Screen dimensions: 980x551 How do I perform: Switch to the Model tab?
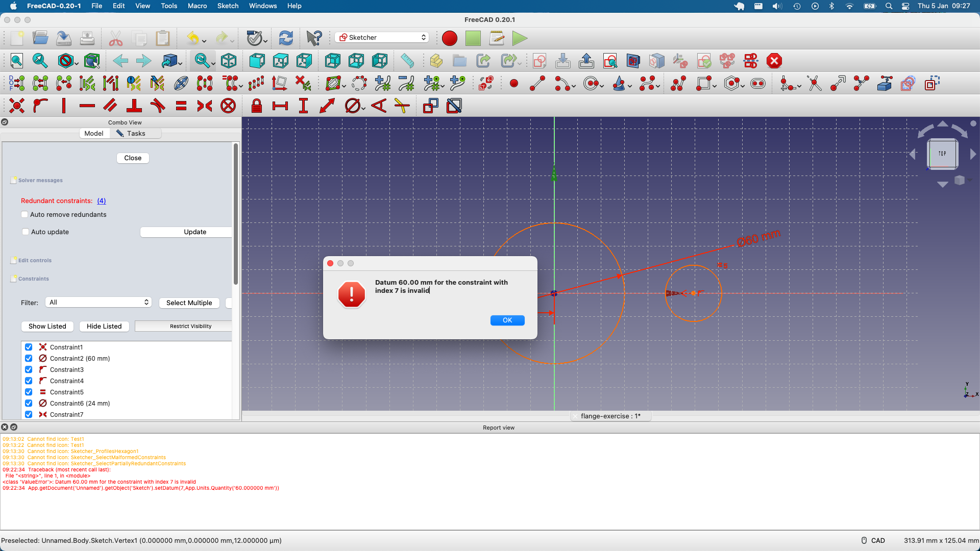click(x=94, y=133)
